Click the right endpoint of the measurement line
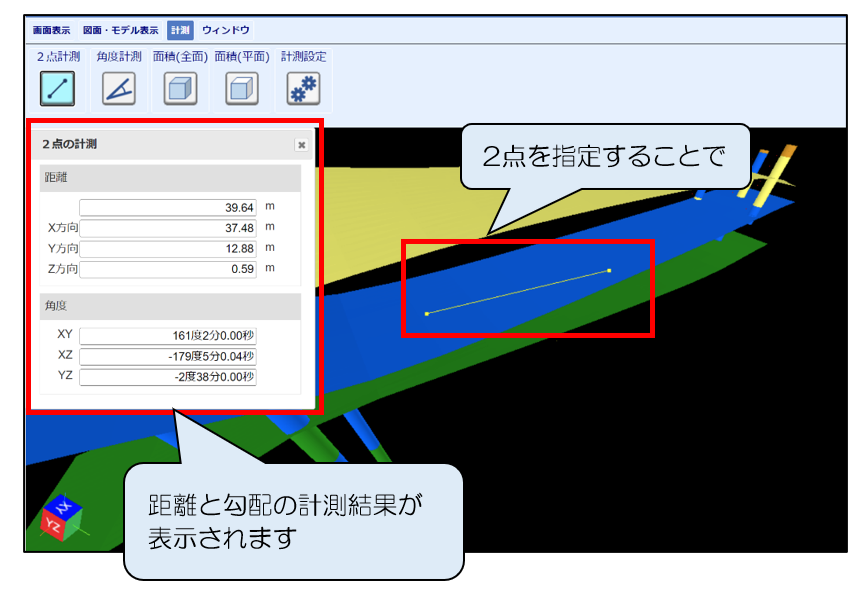857x600 pixels. (609, 270)
